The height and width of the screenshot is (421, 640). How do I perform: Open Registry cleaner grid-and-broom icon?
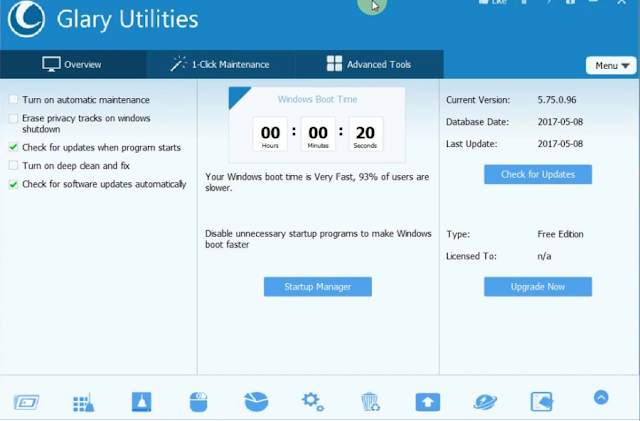(x=84, y=402)
